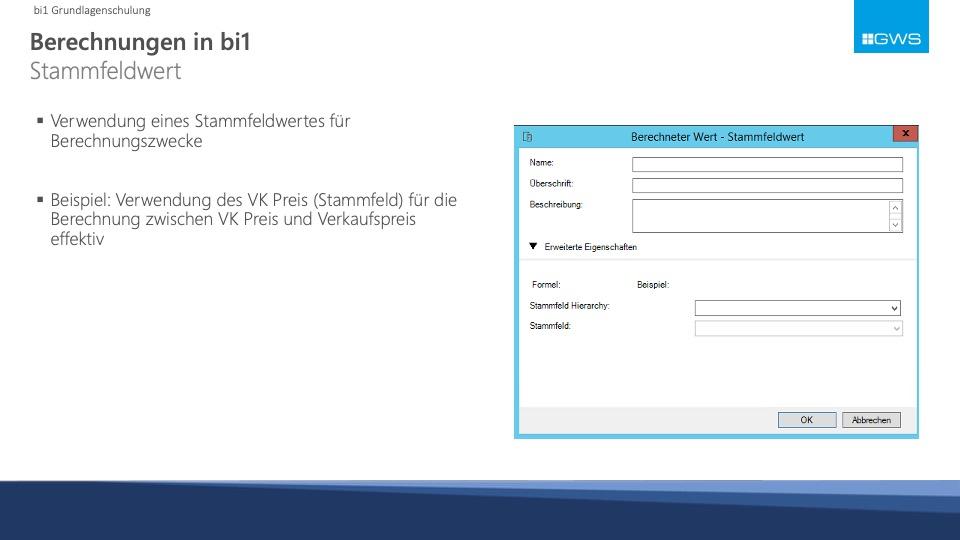
Task: Click the Formel label
Action: [x=546, y=285]
